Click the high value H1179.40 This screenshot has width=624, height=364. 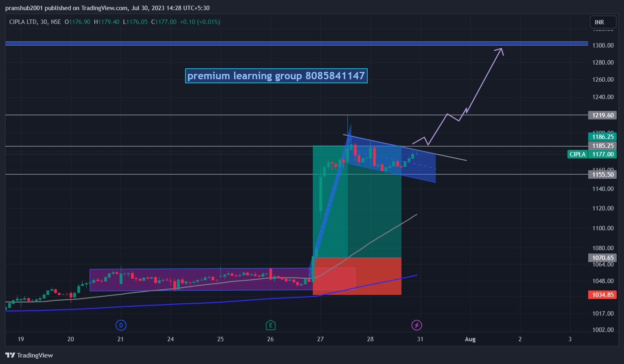(x=107, y=22)
